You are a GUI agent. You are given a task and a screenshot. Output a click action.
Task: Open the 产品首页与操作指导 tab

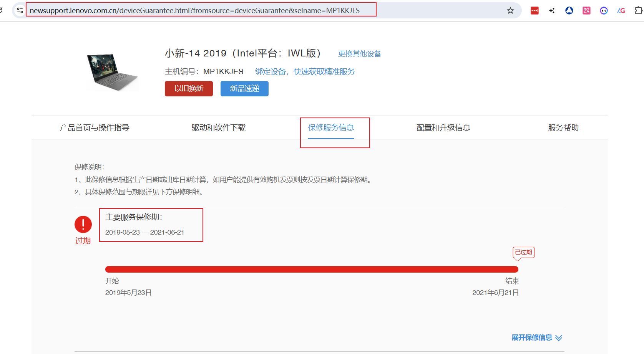click(x=95, y=127)
